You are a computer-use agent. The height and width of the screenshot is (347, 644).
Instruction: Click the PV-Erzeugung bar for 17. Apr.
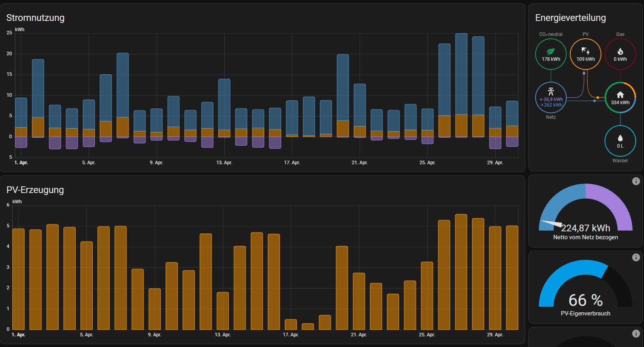pyautogui.click(x=291, y=324)
